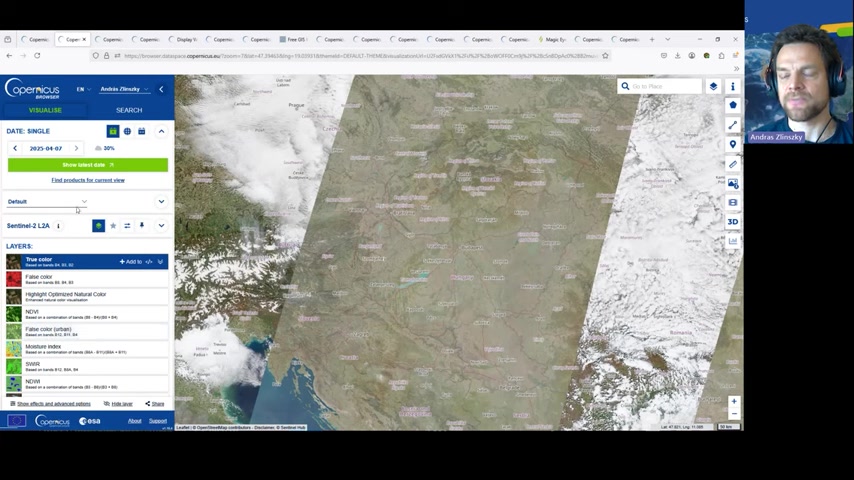The height and width of the screenshot is (480, 854).
Task: Open the Default theme dropdown
Action: coord(48,202)
